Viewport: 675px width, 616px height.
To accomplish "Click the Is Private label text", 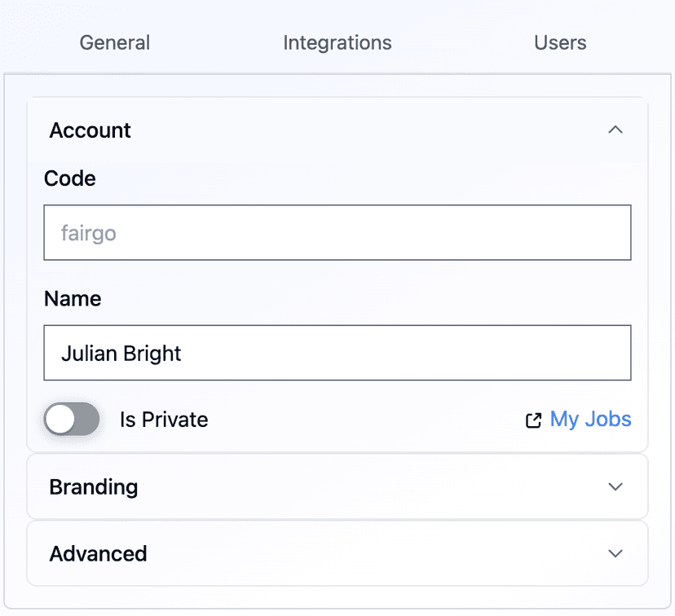I will (x=163, y=419).
